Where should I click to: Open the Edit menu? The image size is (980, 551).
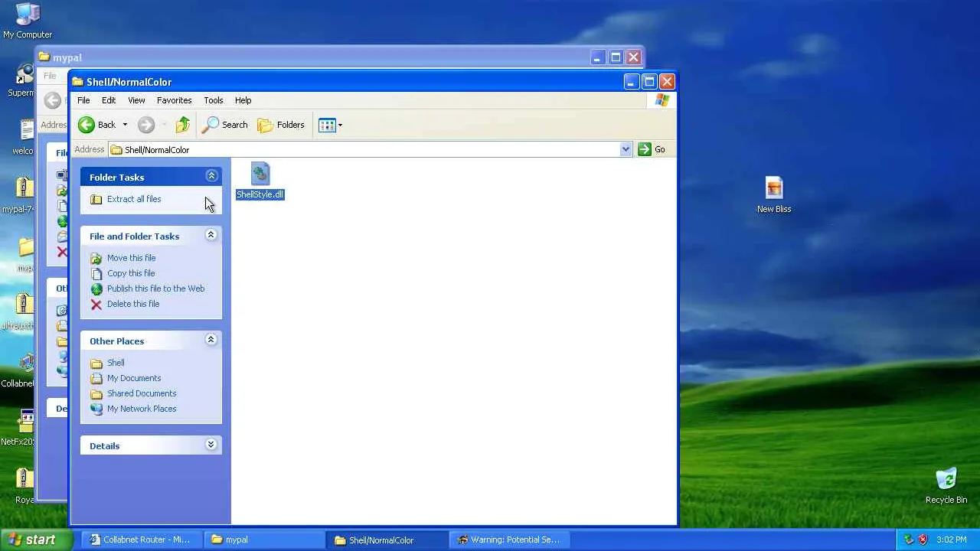[x=109, y=100]
